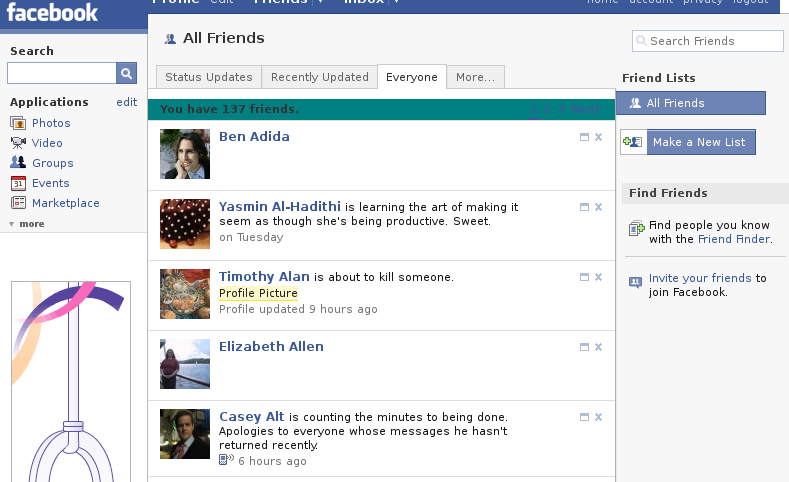The image size is (789, 482).
Task: Remove Ben Adida using the x icon
Action: tap(598, 137)
